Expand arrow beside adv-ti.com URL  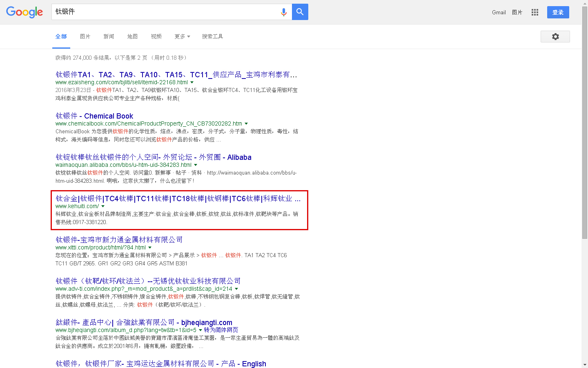[x=236, y=289]
